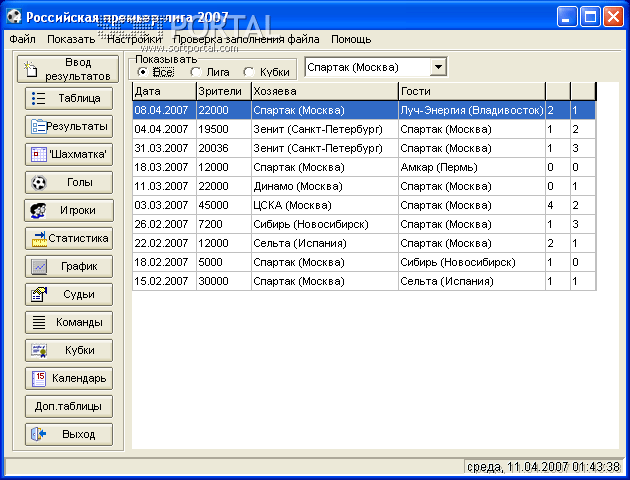Open the Настройки menu
The width and height of the screenshot is (630, 480).
coord(135,39)
